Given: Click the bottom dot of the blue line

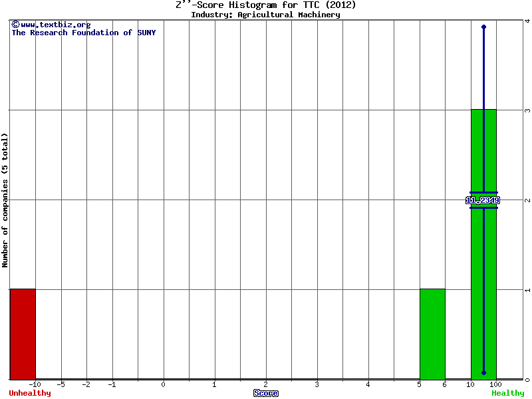Looking at the screenshot, I should (x=483, y=372).
